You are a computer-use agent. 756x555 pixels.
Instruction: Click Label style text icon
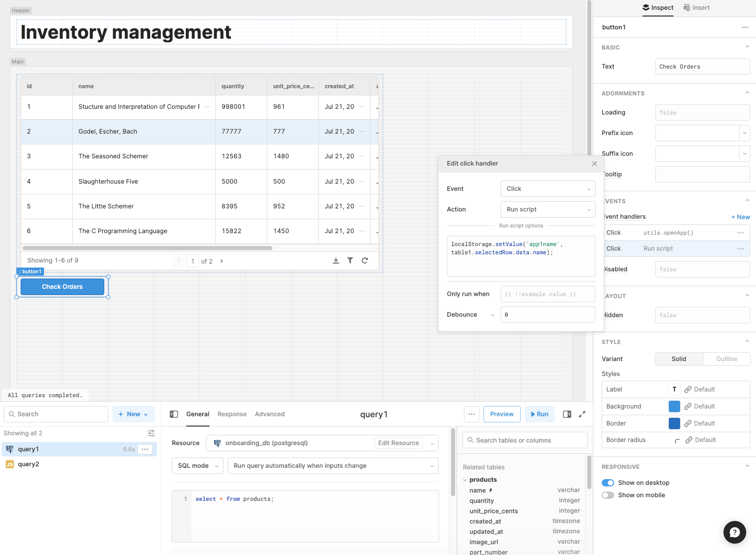(674, 389)
